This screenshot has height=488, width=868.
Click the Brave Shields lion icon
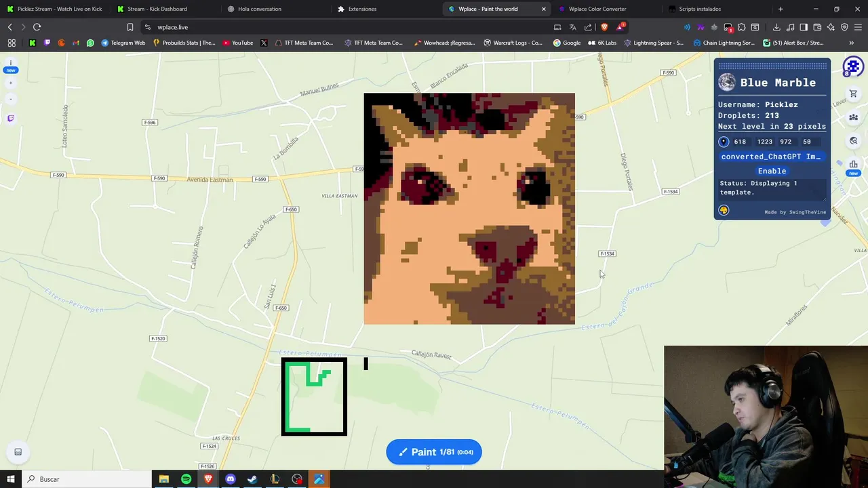[x=604, y=27]
